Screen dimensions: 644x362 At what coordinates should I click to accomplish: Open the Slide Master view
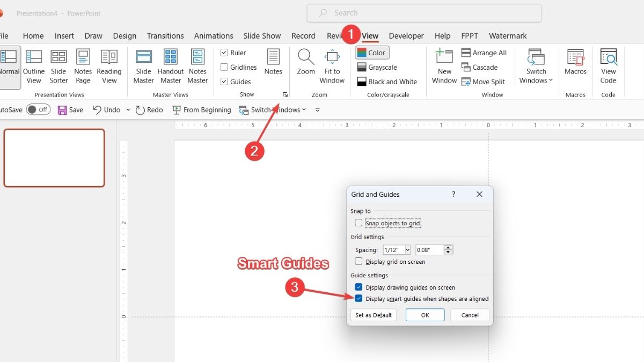pos(144,67)
